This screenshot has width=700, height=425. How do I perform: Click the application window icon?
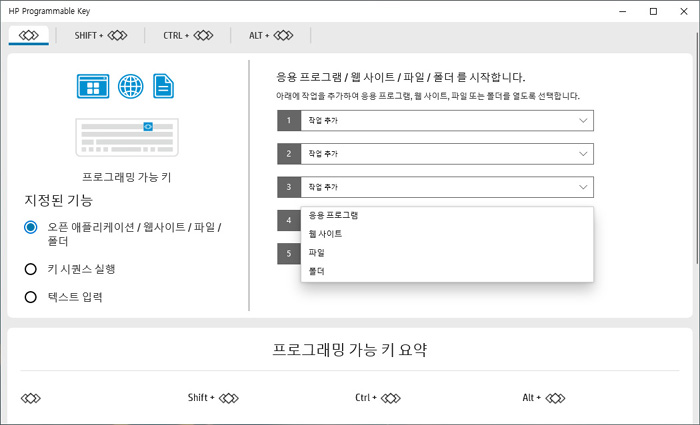click(93, 86)
